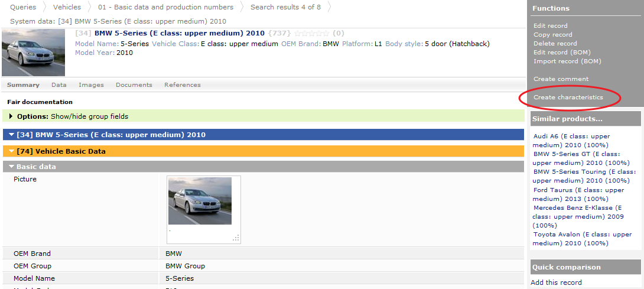Screen dimensions: 644x289
Task: Open similar product BMW 5-Series Touring
Action: point(584,176)
